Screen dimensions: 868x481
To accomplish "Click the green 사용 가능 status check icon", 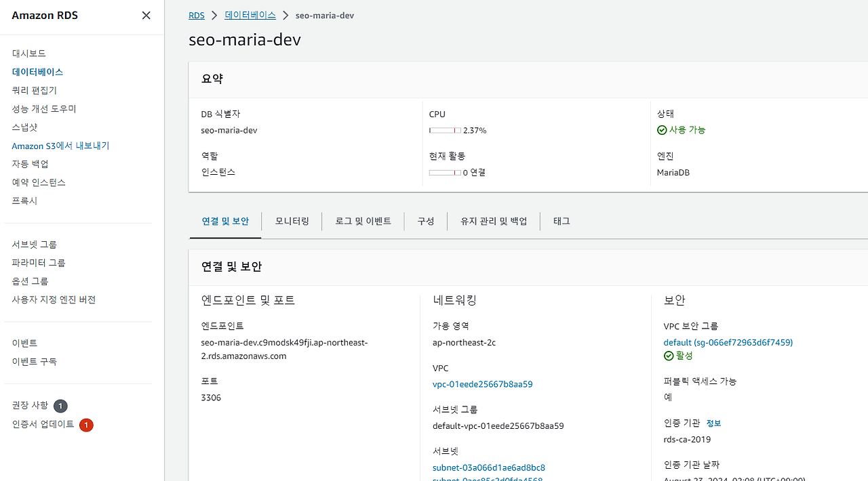I will coord(662,129).
